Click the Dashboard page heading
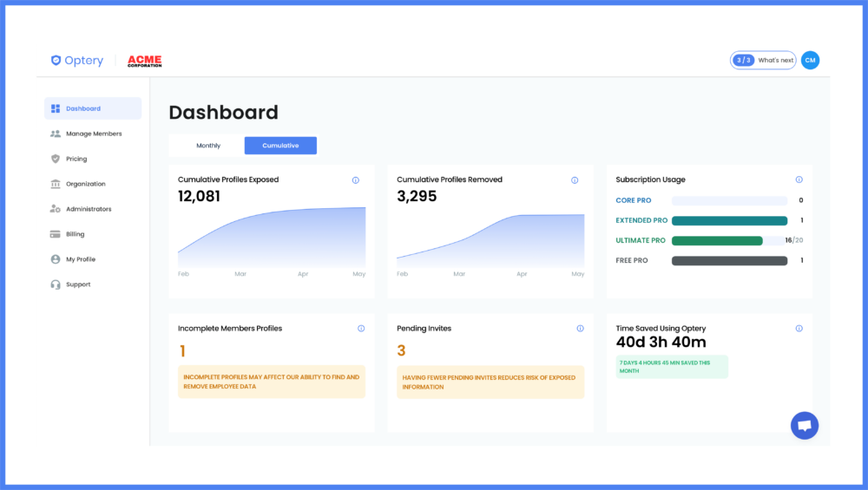Viewport: 868px width, 490px height. point(224,112)
